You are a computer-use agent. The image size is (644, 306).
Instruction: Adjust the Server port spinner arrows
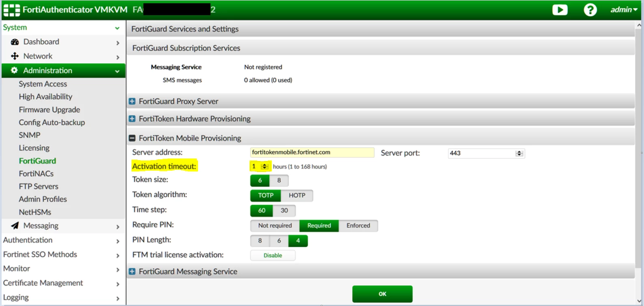pos(519,153)
